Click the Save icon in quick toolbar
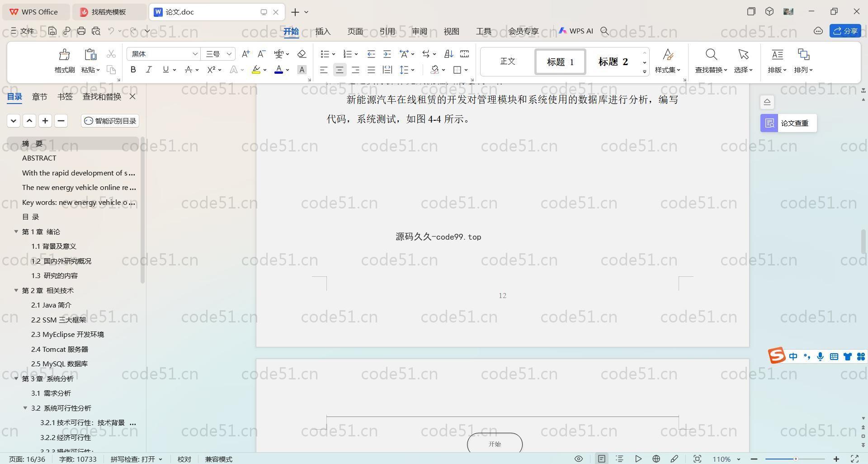 click(x=52, y=31)
